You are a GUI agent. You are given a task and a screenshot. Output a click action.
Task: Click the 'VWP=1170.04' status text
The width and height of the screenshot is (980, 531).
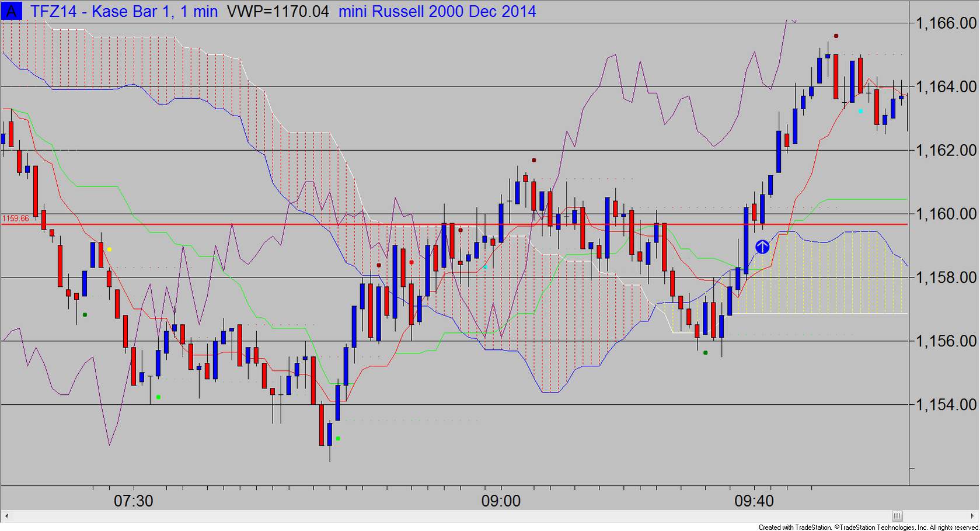click(x=278, y=11)
